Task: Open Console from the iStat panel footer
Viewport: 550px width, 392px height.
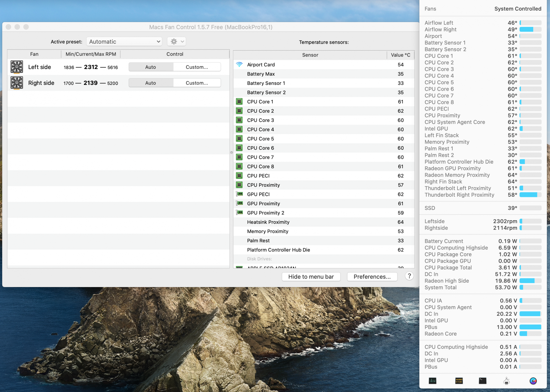Action: [x=459, y=381]
